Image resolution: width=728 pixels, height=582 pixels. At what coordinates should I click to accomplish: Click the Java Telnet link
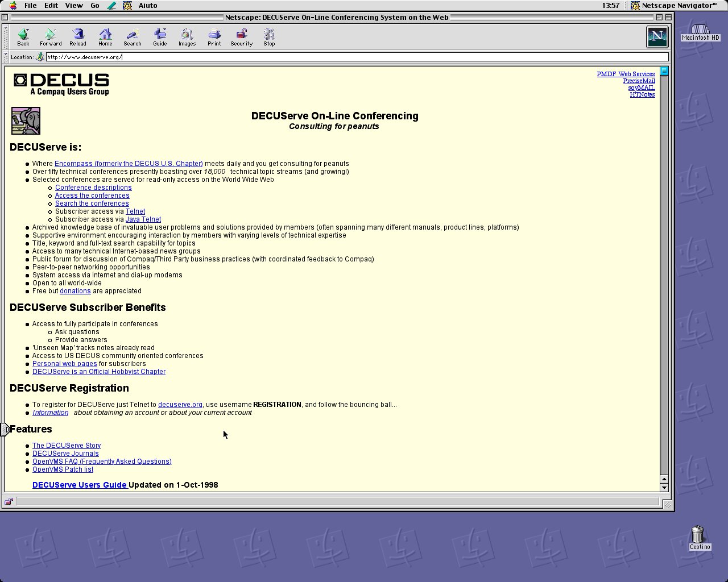143,219
